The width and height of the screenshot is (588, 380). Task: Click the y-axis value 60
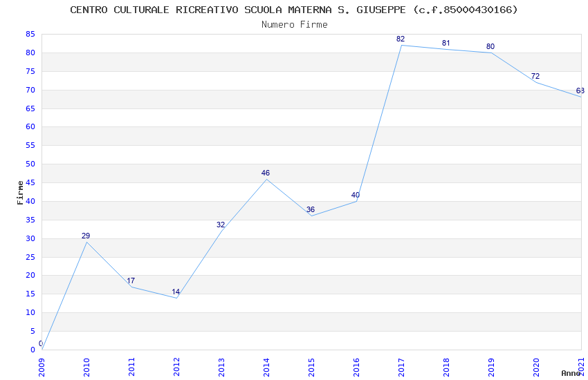[x=30, y=127]
